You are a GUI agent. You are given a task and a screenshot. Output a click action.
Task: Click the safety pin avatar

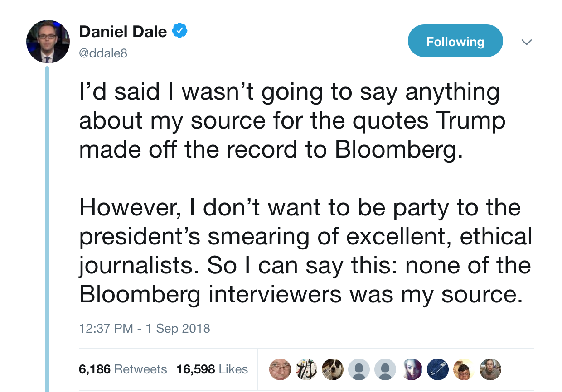pos(438,369)
